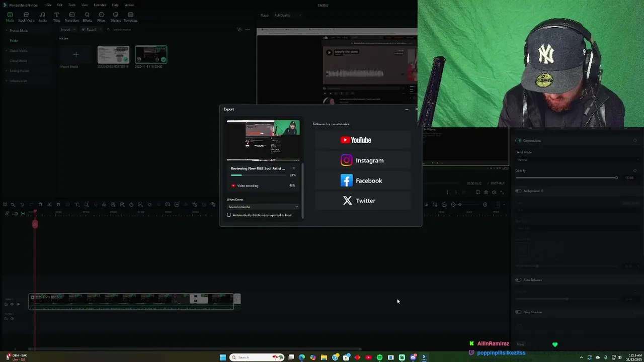Toggle the Compositing switch in properties panel
The image size is (644, 362).
(x=519, y=141)
